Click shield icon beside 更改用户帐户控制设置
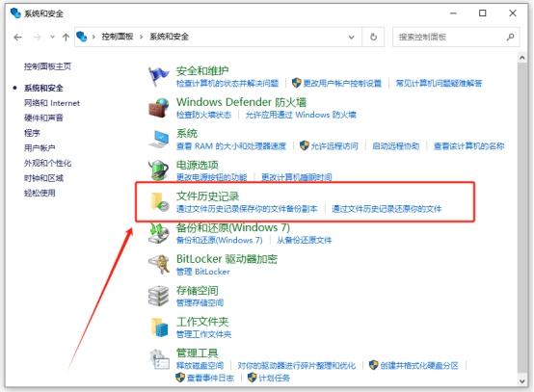534x392 pixels. [x=297, y=83]
